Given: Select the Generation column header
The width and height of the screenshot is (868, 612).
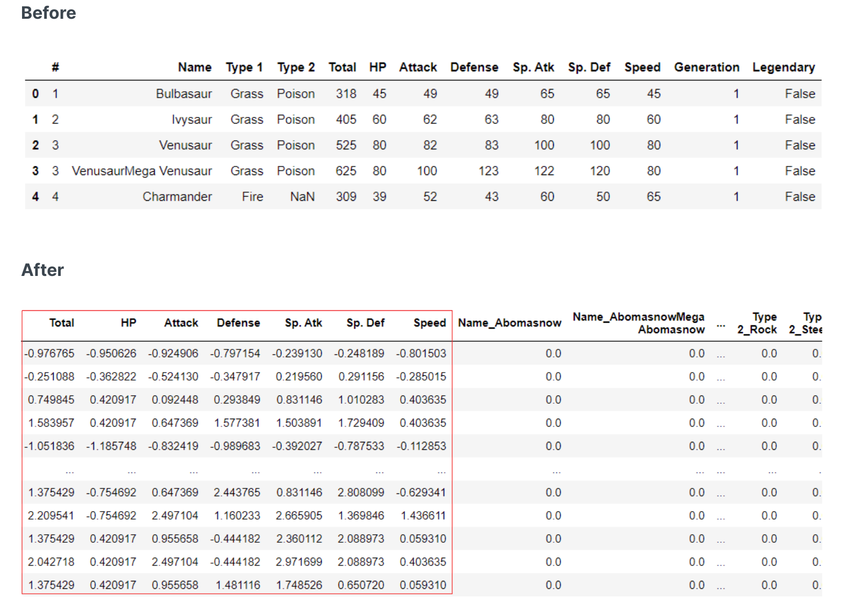Looking at the screenshot, I should (x=706, y=67).
